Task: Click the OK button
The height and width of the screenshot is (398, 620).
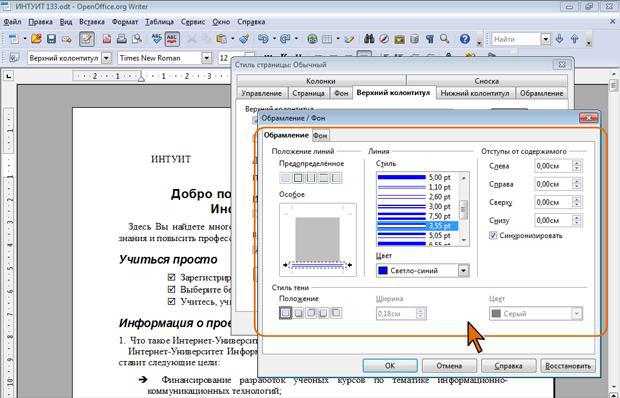Action: [x=390, y=366]
